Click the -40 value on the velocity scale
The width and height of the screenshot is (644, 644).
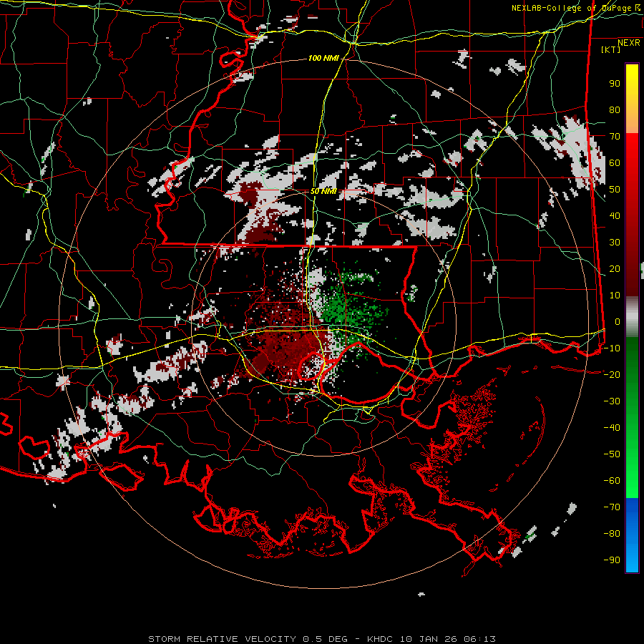[x=612, y=428]
